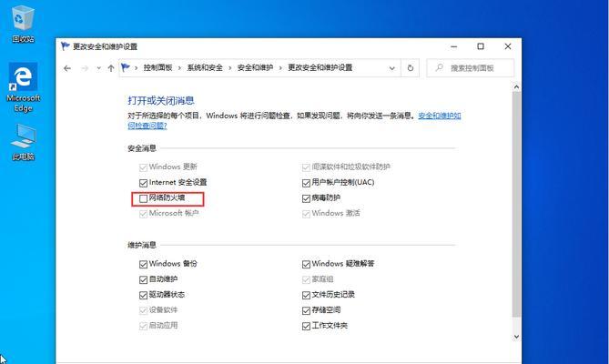Expand the chevron after 安全和维护 breadcrumb

pyautogui.click(x=280, y=68)
